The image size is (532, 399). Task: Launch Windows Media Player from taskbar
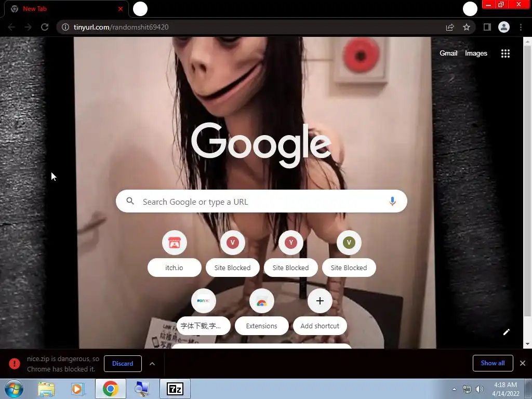click(78, 389)
